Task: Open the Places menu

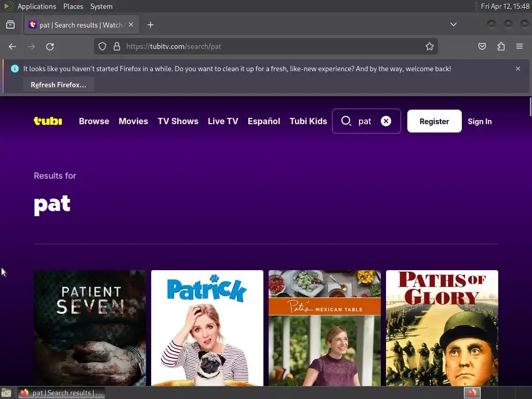Action: (x=73, y=6)
